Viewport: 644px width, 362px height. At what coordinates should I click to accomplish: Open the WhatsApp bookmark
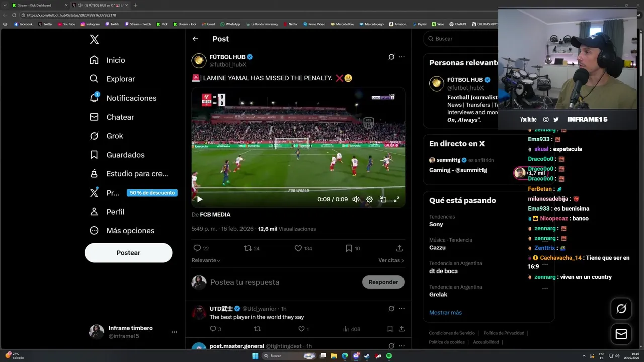click(230, 24)
